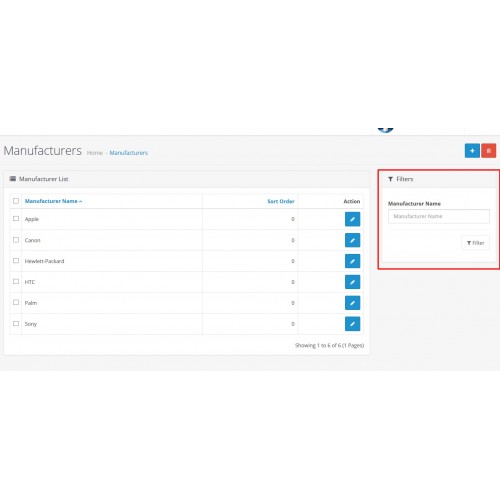Viewport: 500px width, 500px height.
Task: Click the edit pencil for Sony
Action: pos(352,324)
